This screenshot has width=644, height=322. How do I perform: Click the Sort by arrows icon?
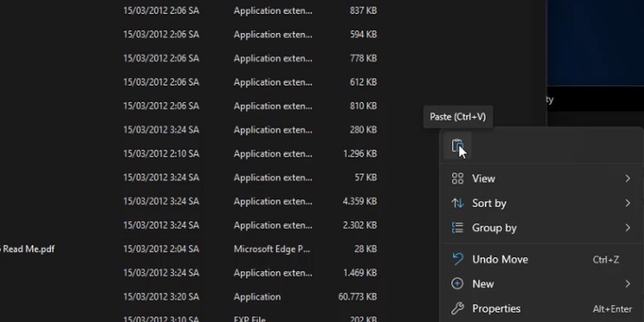[457, 204]
